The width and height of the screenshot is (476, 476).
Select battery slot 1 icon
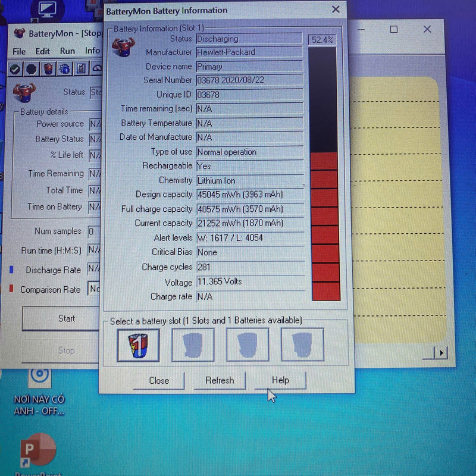138,345
